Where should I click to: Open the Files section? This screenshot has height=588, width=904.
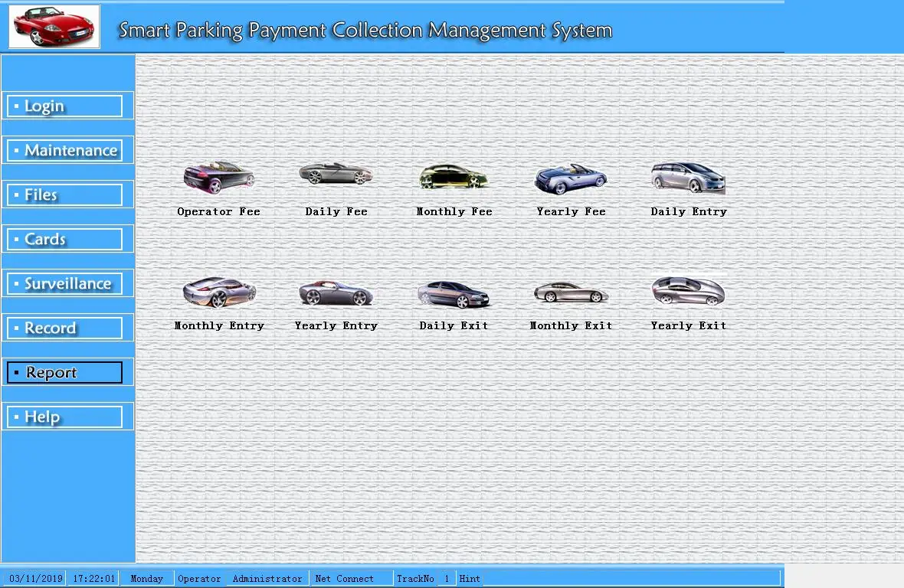(65, 194)
